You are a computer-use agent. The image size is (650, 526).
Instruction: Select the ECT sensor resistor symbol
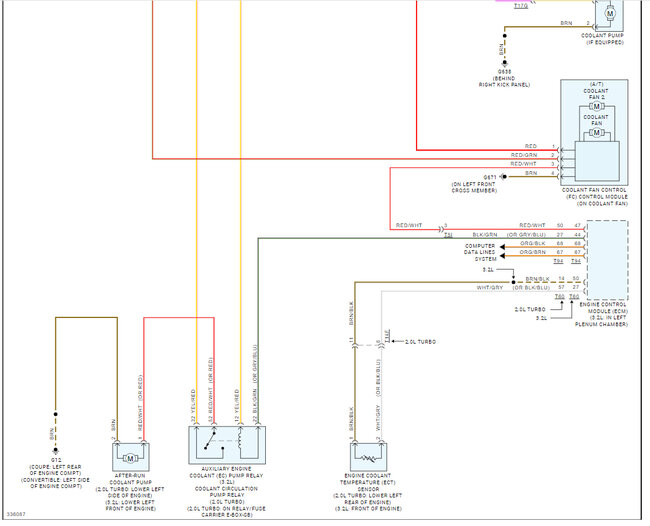click(369, 458)
